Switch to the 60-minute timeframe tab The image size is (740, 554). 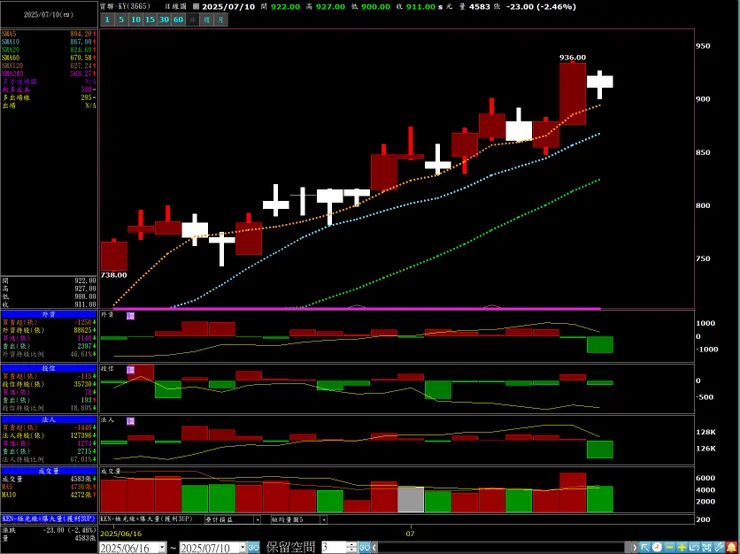pos(178,19)
